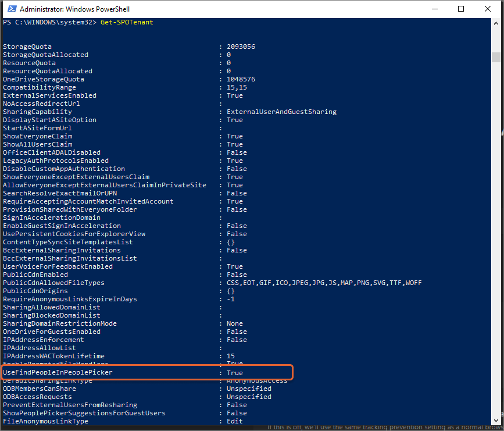Click the Get-SPOTenant command text
The width and height of the screenshot is (504, 431).
[127, 22]
